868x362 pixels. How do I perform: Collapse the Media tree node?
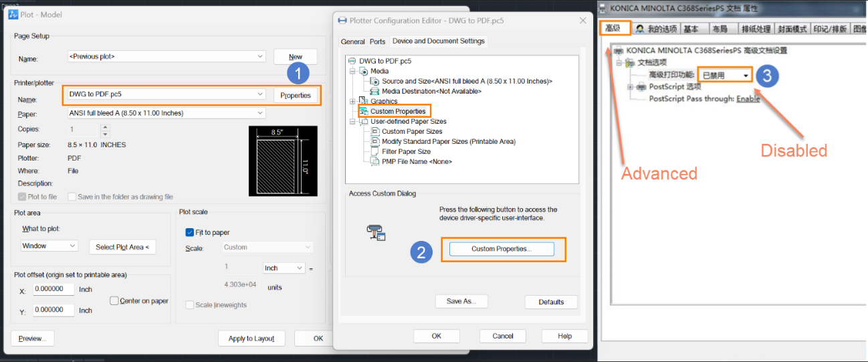coord(352,71)
